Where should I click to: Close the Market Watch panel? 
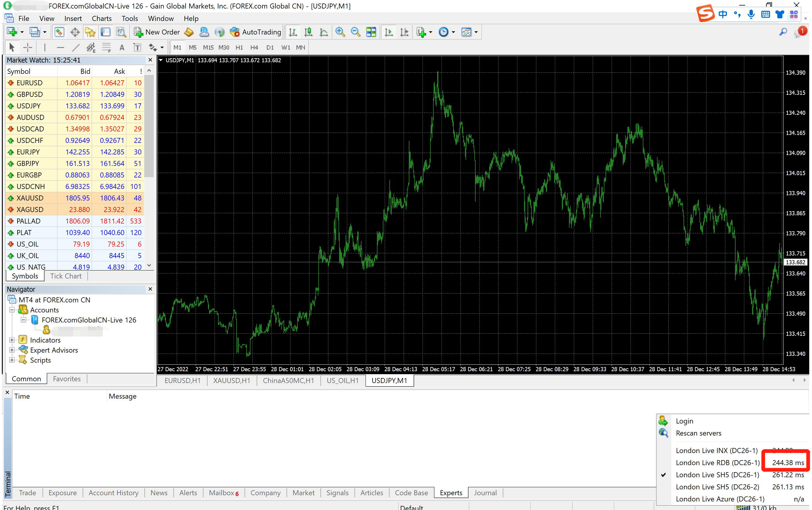(150, 60)
